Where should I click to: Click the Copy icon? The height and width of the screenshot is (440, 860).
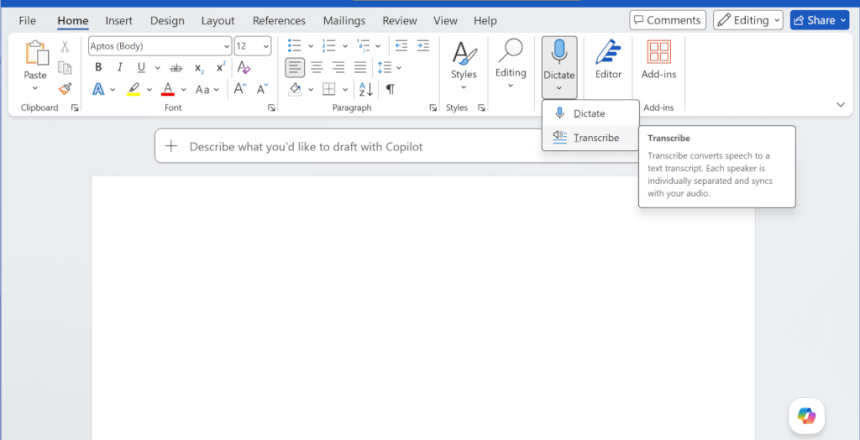[65, 67]
